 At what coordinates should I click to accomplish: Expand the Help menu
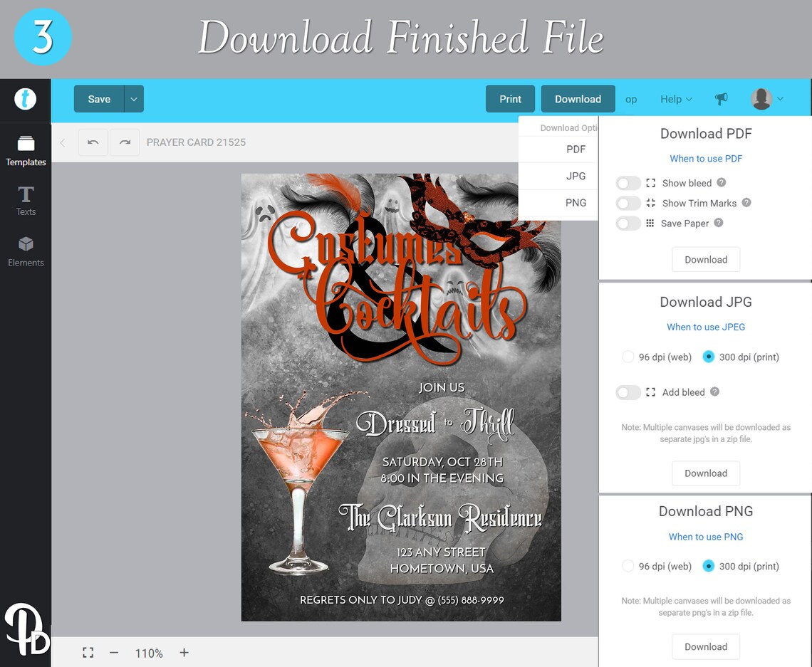pyautogui.click(x=676, y=99)
